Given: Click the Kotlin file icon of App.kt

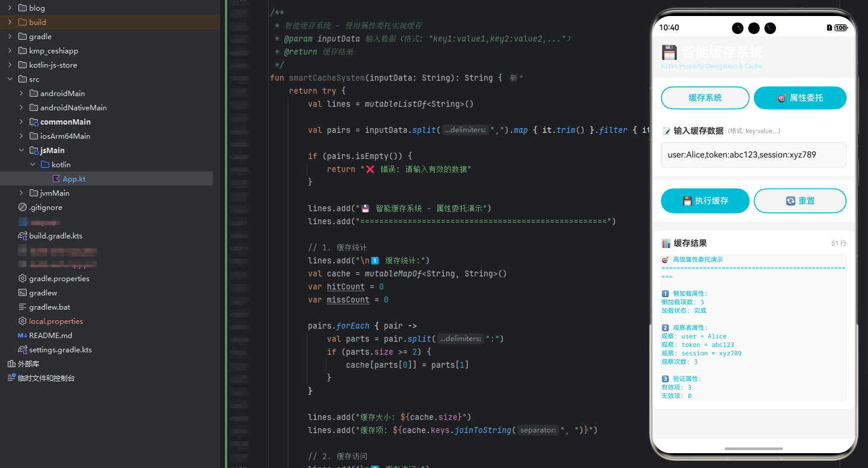Looking at the screenshot, I should click(56, 179).
